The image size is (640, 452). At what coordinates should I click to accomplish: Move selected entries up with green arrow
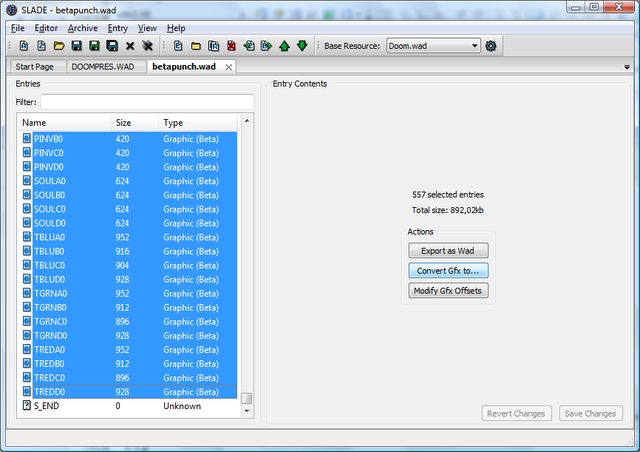click(x=284, y=46)
